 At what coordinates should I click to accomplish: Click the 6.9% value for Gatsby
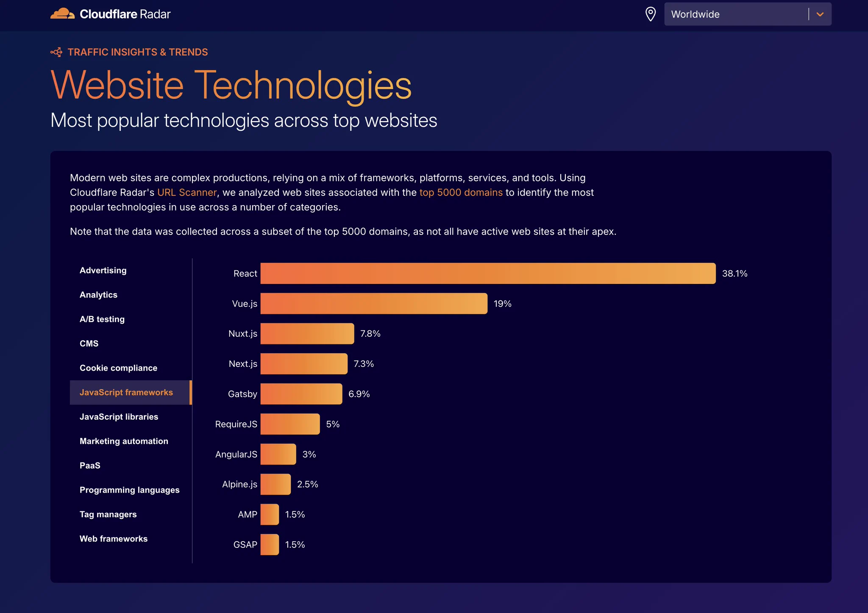359,394
